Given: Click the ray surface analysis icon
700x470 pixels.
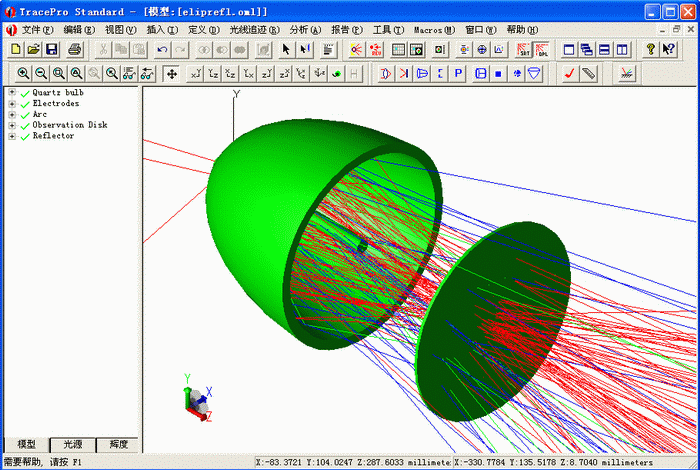Looking at the screenshot, I should (x=627, y=74).
